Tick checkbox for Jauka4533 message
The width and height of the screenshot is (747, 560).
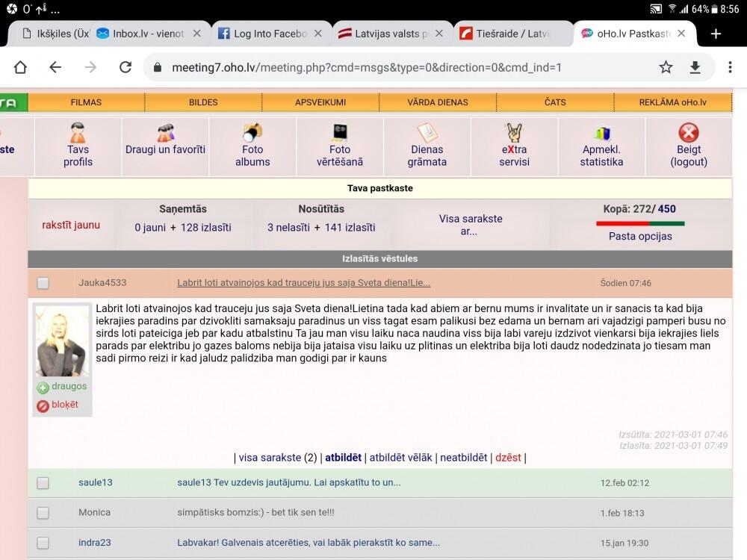coord(43,283)
